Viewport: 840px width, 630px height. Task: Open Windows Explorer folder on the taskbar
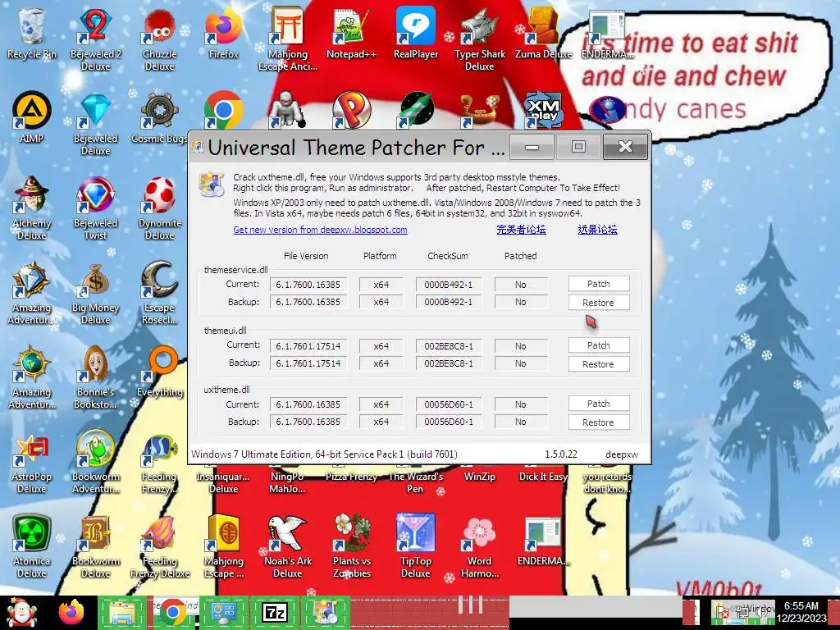click(121, 612)
